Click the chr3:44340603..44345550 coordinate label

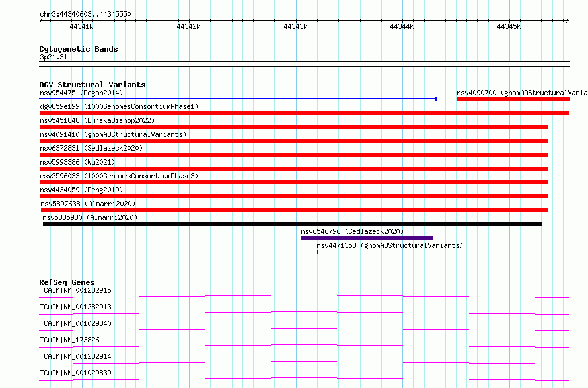tap(85, 15)
